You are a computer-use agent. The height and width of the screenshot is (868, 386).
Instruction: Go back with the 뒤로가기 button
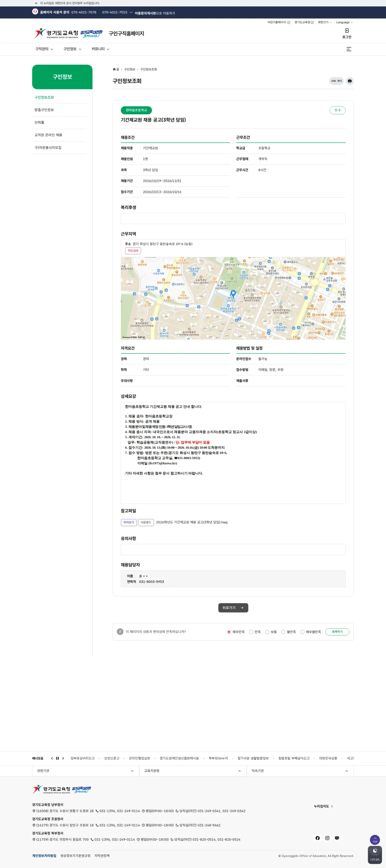233,608
